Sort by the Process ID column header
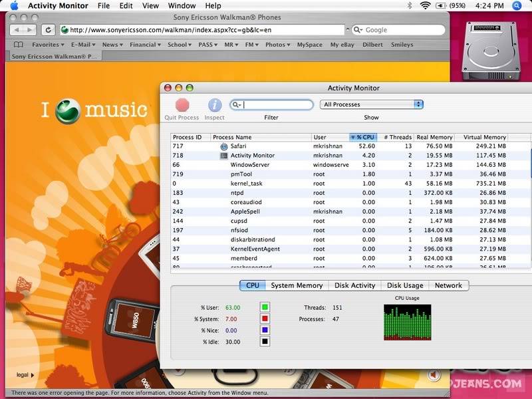Screen dimensions: 532x399 tap(190, 137)
